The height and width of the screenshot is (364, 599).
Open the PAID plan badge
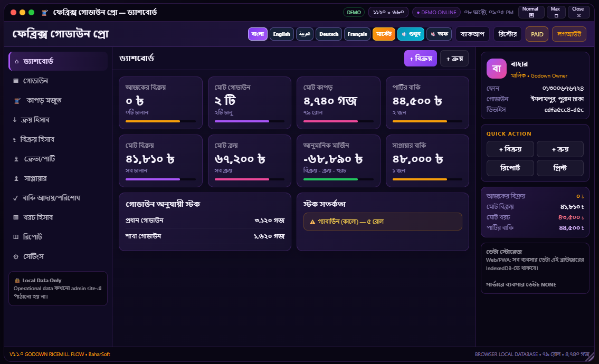(x=537, y=34)
